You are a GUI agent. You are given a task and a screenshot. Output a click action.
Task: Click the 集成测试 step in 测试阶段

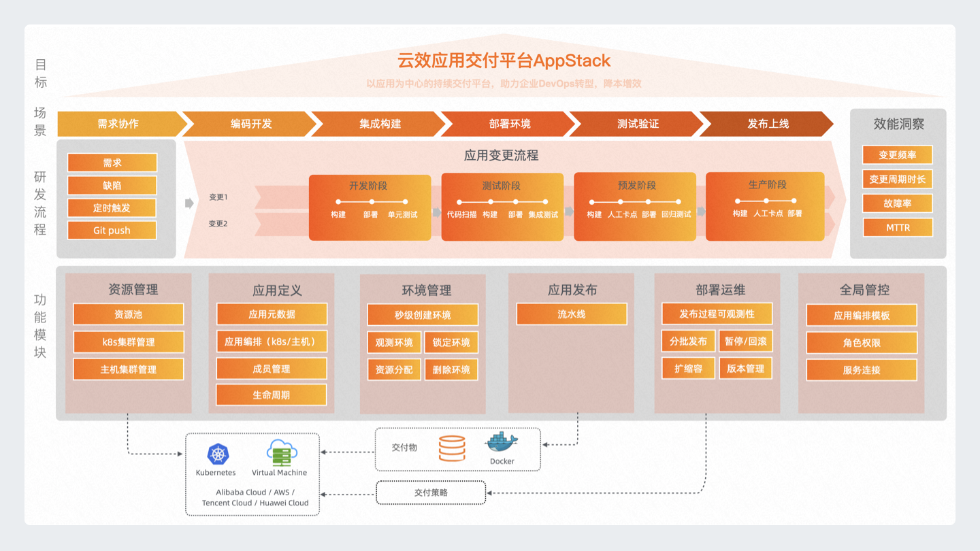coord(543,214)
